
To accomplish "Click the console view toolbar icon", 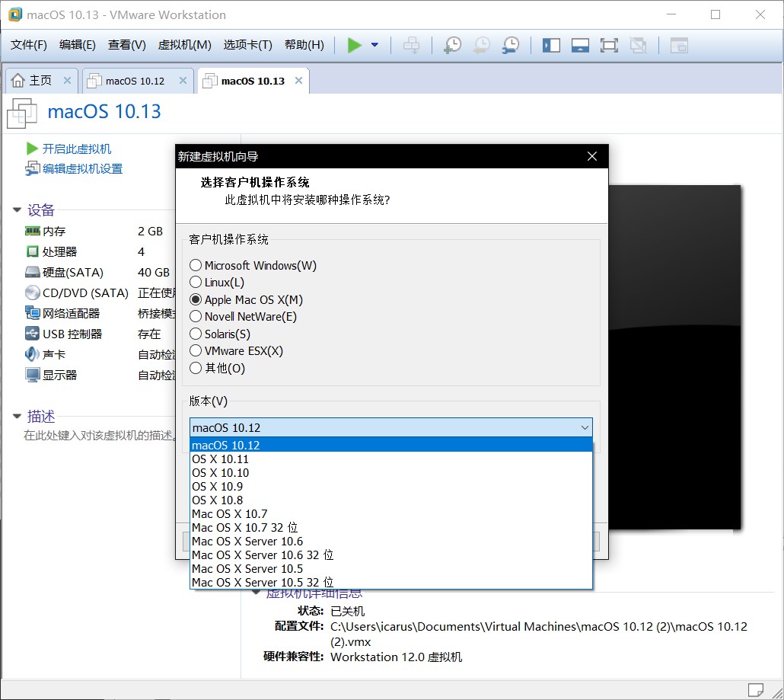I will [679, 46].
